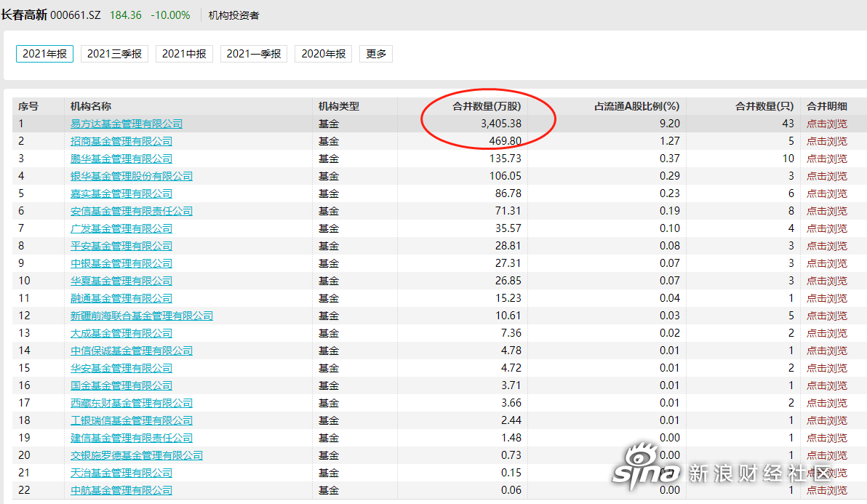
Task: Click 点击浏览 for row 6 安信基金
Action: (827, 211)
